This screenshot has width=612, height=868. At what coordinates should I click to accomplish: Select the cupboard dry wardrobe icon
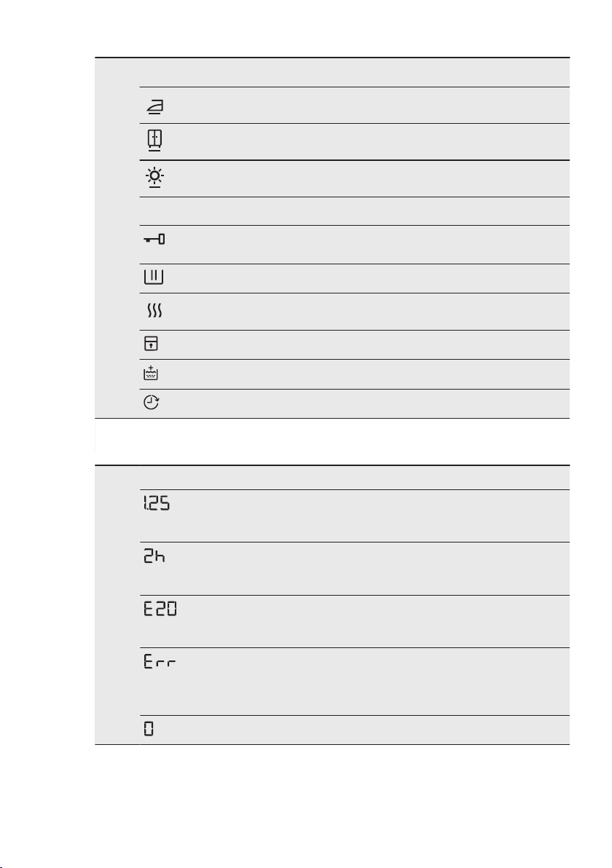point(154,141)
